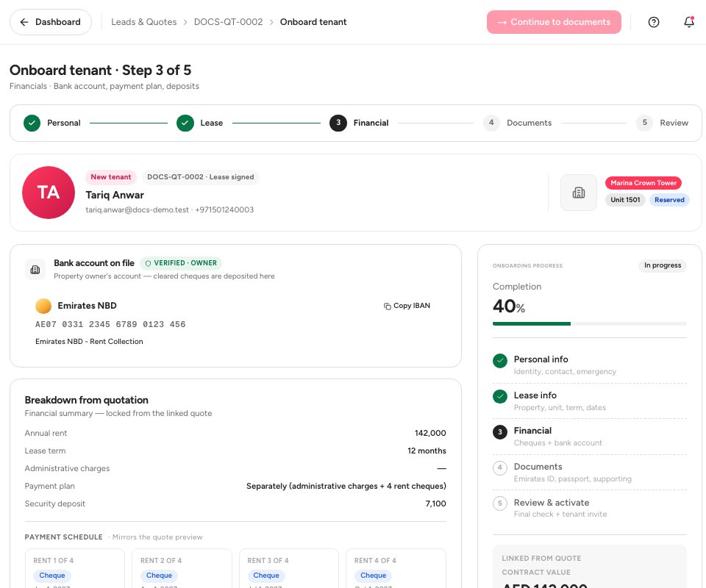
Task: Click the Cheque tag in Rent 4 of 4
Action: click(374, 576)
